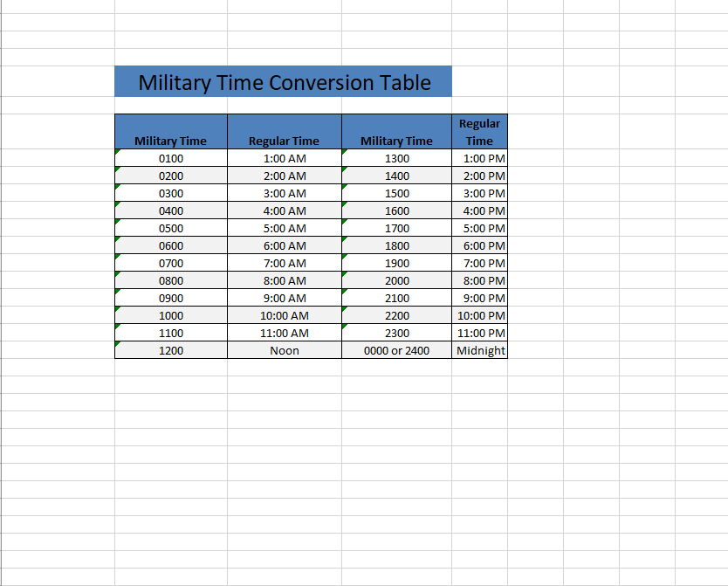
Task: Select the 5:00 AM cell
Action: click(285, 228)
